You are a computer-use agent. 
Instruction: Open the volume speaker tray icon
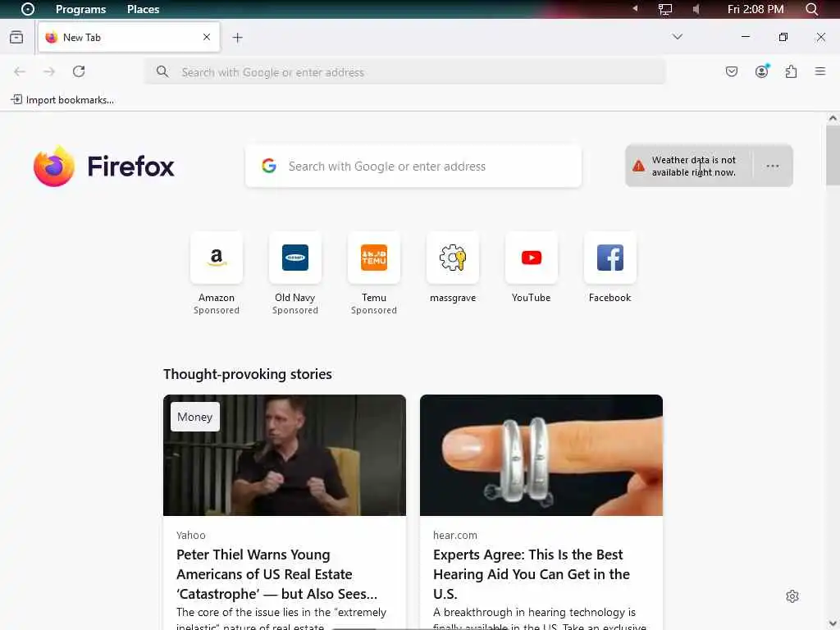pos(696,9)
